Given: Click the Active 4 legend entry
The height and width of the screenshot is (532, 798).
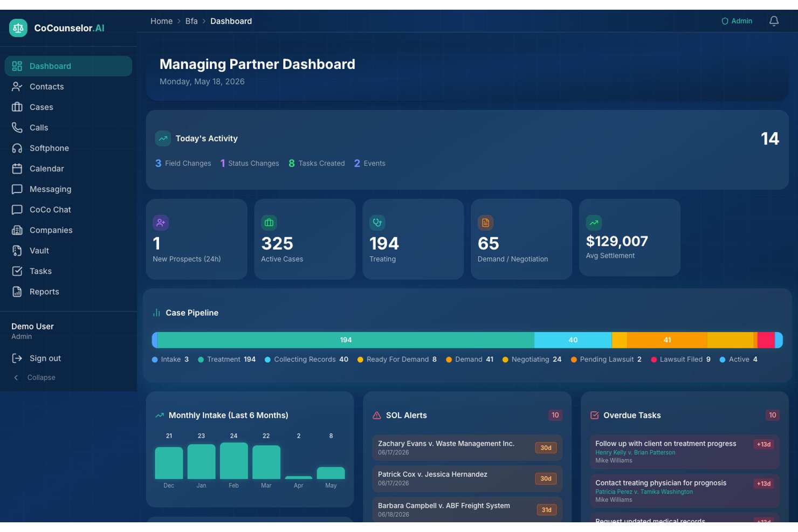Looking at the screenshot, I should tap(739, 360).
